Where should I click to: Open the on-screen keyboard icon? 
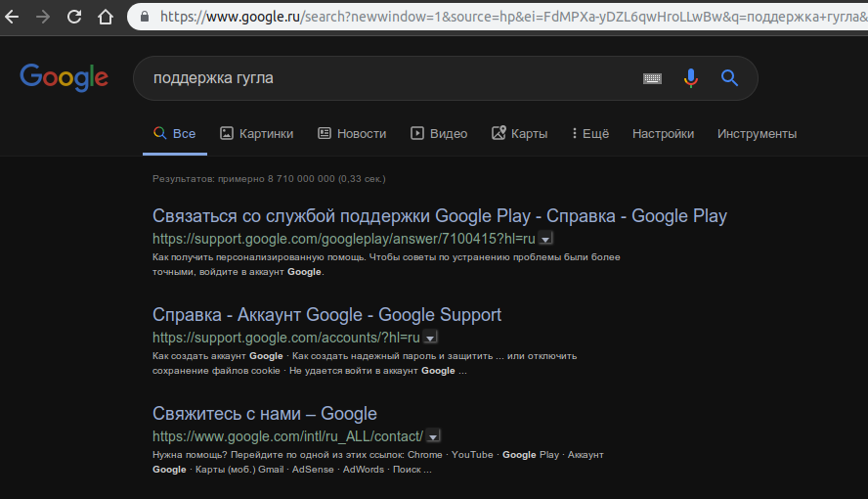652,78
